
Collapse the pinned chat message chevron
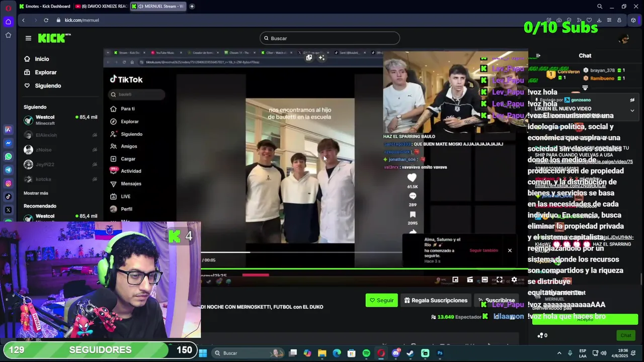(632, 111)
